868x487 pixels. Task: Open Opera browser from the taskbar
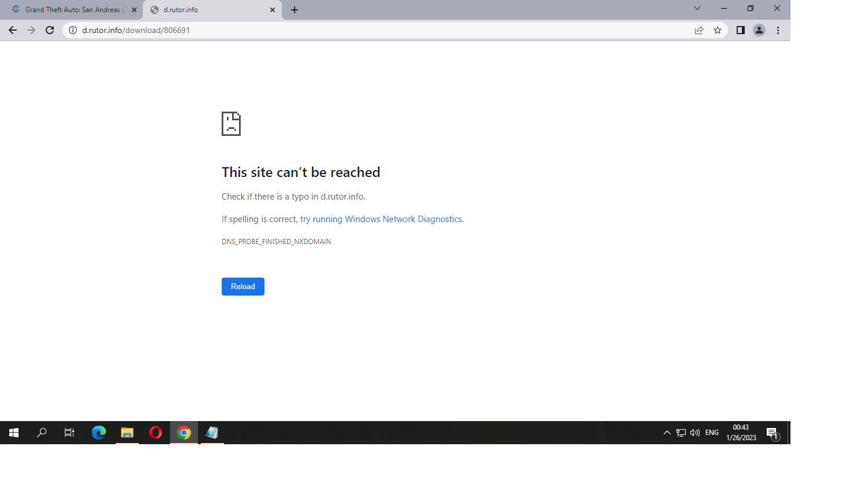click(x=155, y=433)
